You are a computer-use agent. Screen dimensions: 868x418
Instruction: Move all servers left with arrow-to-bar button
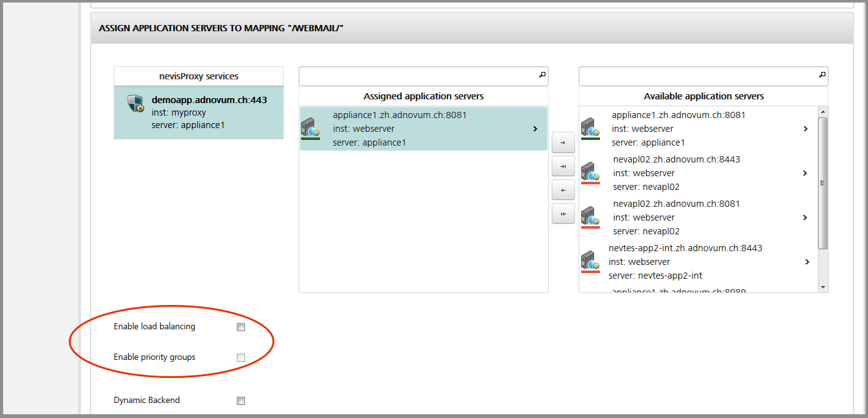(563, 214)
